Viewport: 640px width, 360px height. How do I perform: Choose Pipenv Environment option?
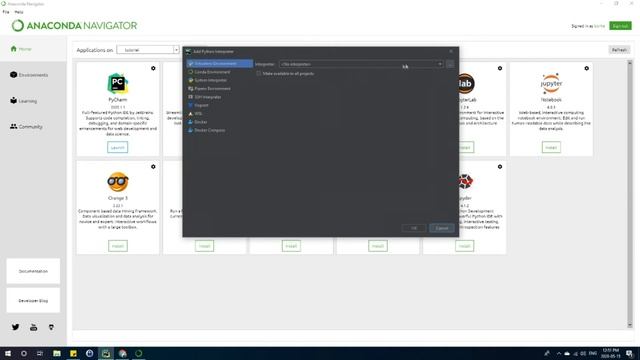click(x=212, y=89)
